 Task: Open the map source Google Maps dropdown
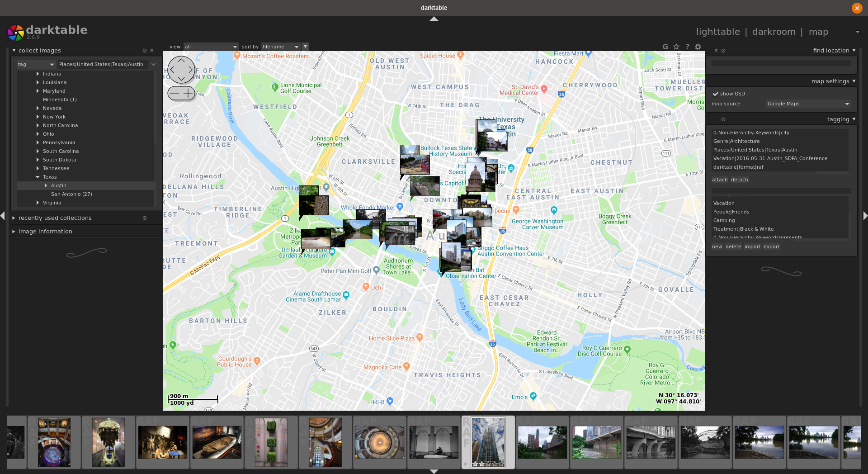(x=808, y=104)
